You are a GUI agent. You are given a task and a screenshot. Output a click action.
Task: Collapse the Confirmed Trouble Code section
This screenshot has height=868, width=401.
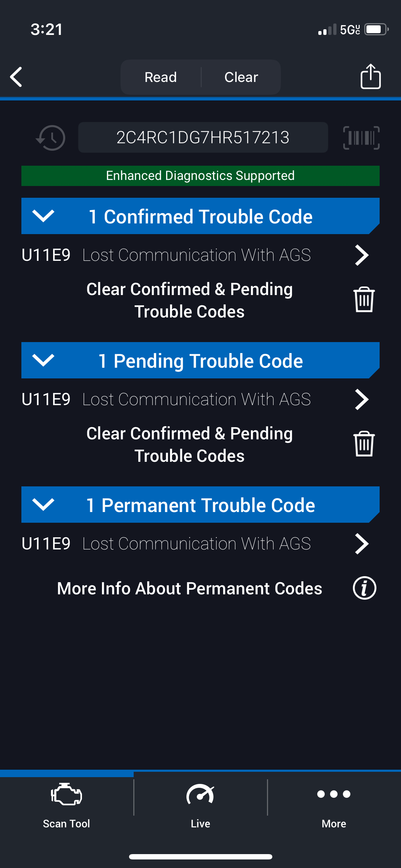point(43,216)
